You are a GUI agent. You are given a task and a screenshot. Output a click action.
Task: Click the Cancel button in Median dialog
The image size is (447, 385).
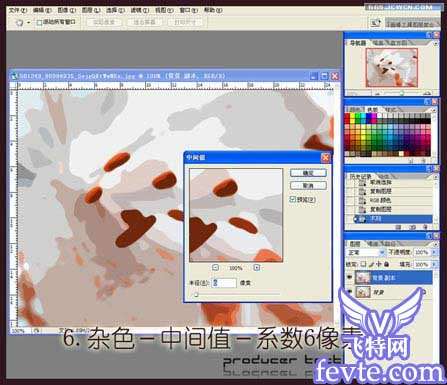point(308,185)
